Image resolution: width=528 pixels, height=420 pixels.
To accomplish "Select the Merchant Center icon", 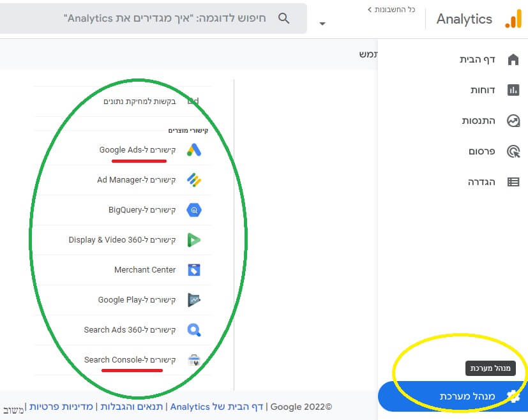I will pos(194,270).
